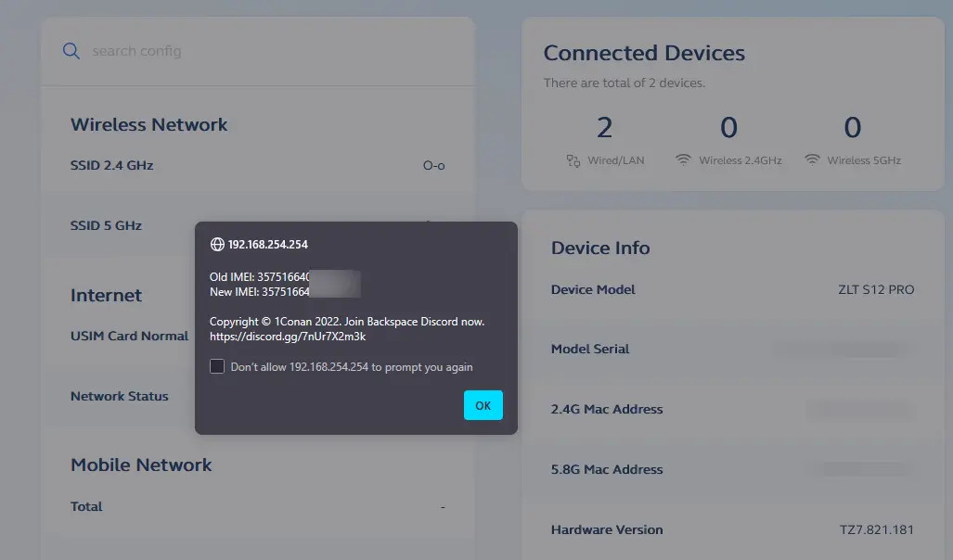953x560 pixels.
Task: Click the SSID 2.4 GHz value O-o
Action: click(x=434, y=165)
